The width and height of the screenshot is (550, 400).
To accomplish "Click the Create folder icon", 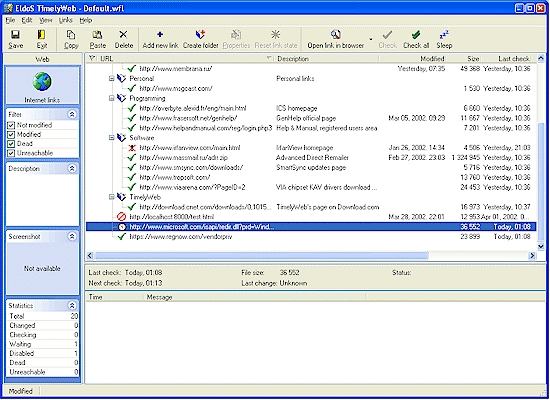I will (200, 34).
